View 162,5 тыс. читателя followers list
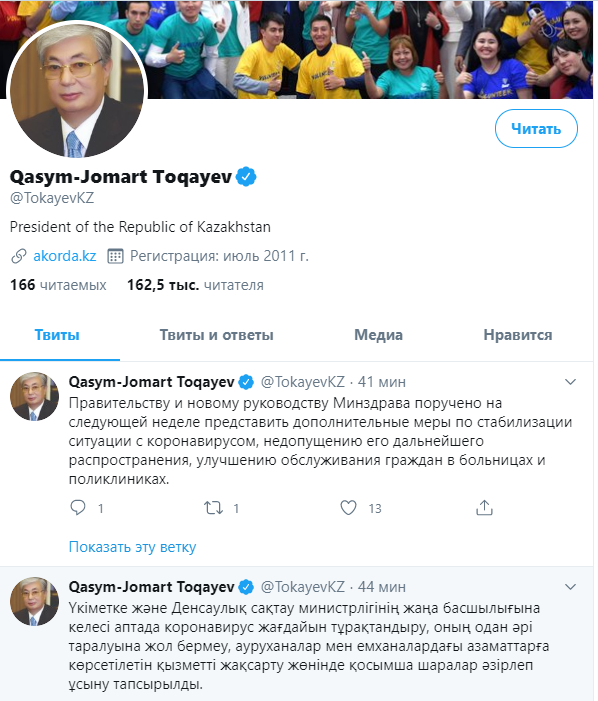 tap(195, 285)
